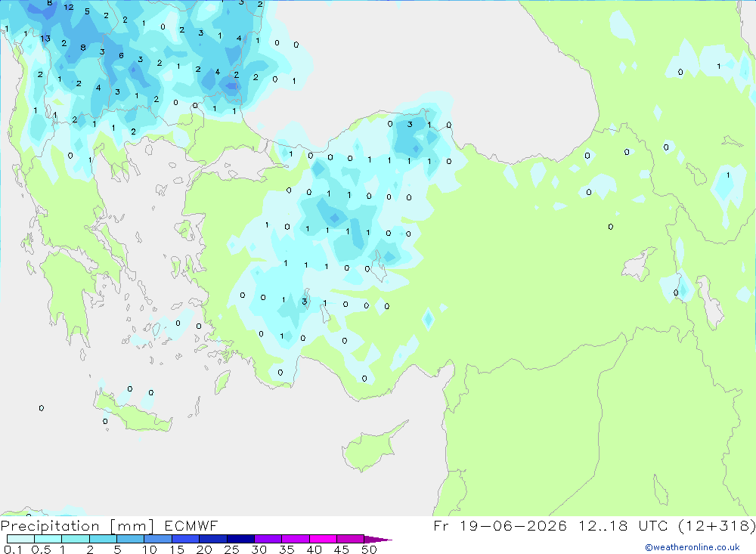Pick the 10–15 mm legend color swatch
756x554 pixels.
coord(158,539)
